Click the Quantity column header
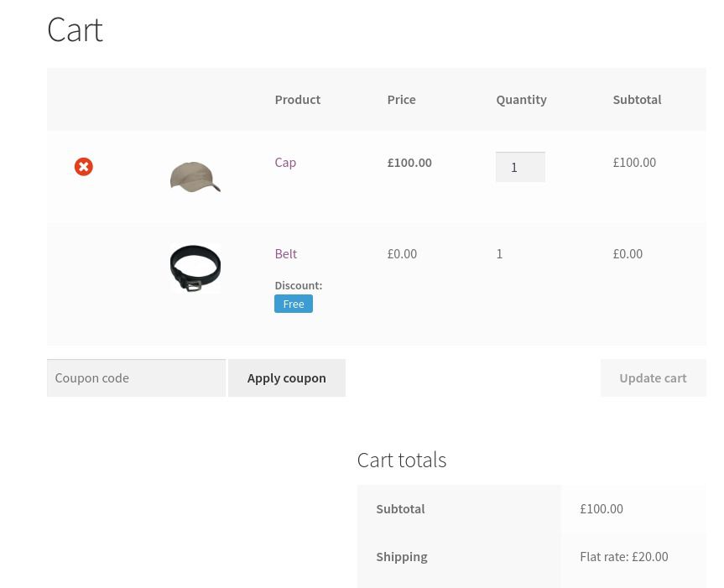The height and width of the screenshot is (588, 724). pos(521,99)
